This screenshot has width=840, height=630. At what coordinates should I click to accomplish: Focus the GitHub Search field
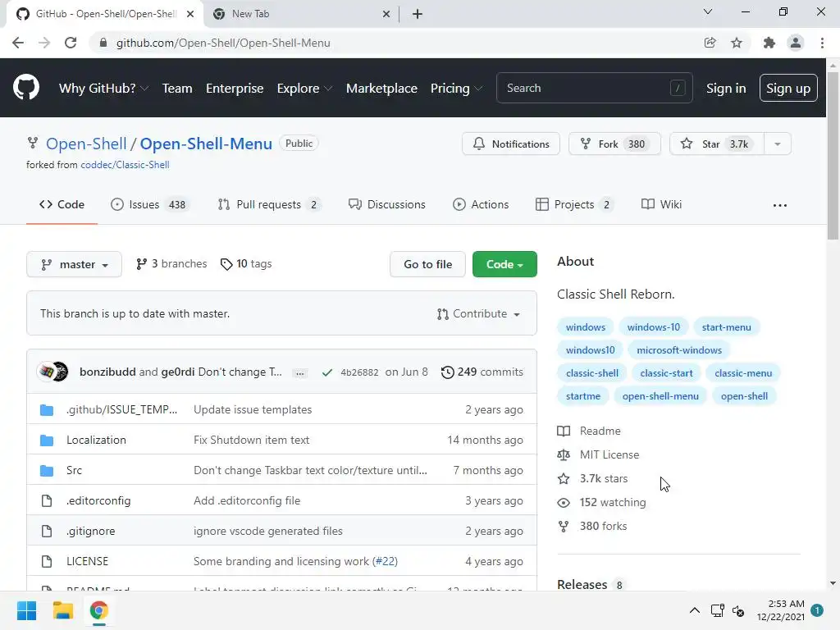(594, 88)
